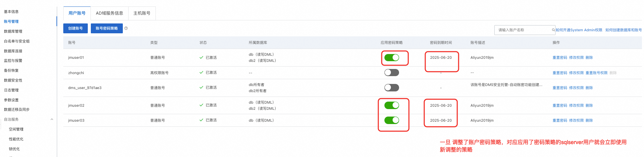Enable password policy toggle for dms_user_97d1ae3
The height and width of the screenshot is (157, 644).
tap(392, 87)
